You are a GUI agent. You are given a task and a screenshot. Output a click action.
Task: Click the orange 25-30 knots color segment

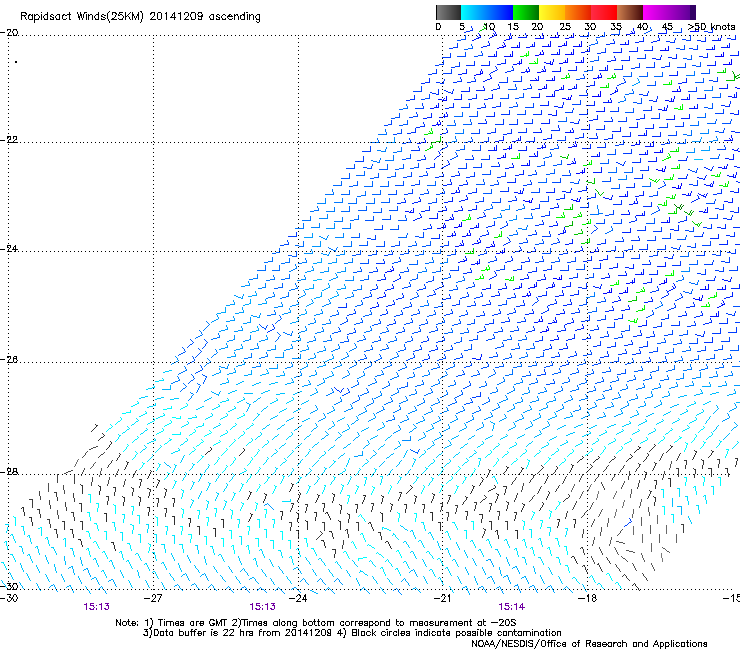tap(578, 12)
